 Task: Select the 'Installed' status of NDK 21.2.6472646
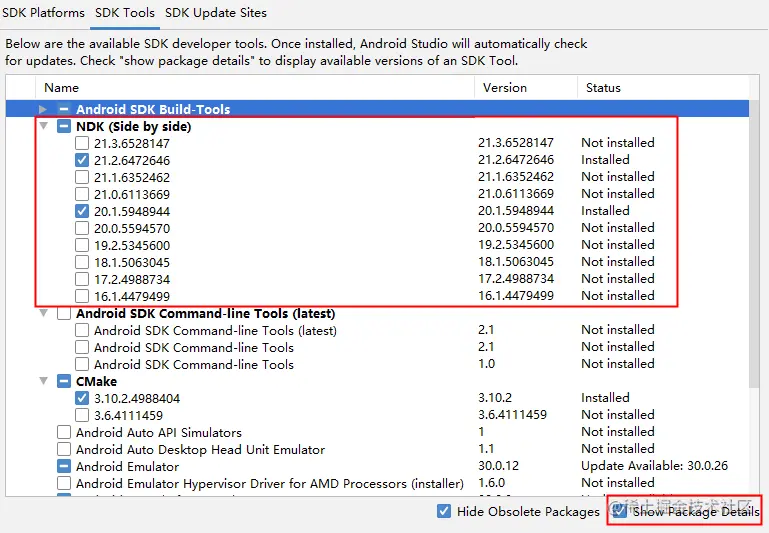[x=605, y=160]
